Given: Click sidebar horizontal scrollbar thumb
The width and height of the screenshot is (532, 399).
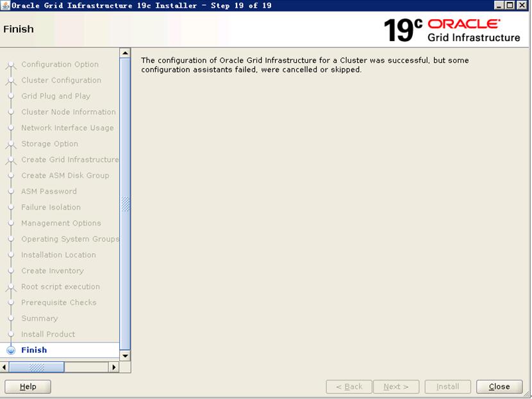Looking at the screenshot, I should tap(37, 367).
